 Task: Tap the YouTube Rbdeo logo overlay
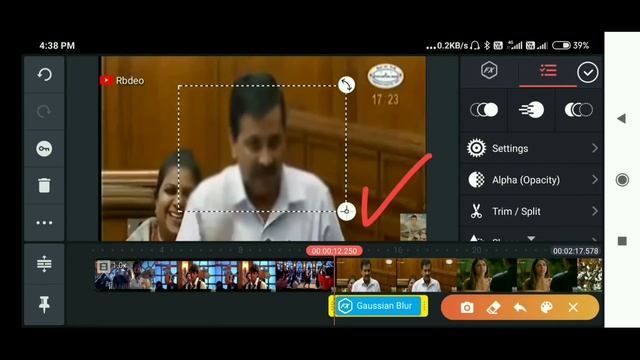122,80
